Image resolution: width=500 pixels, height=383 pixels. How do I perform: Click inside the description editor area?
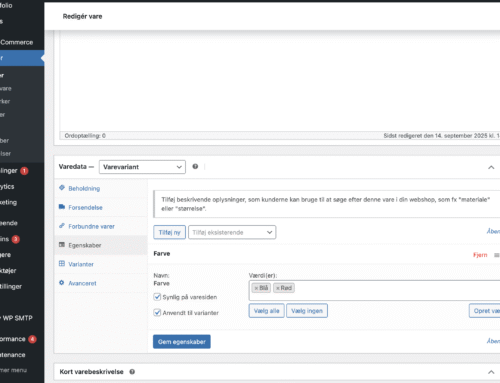tap(280, 80)
